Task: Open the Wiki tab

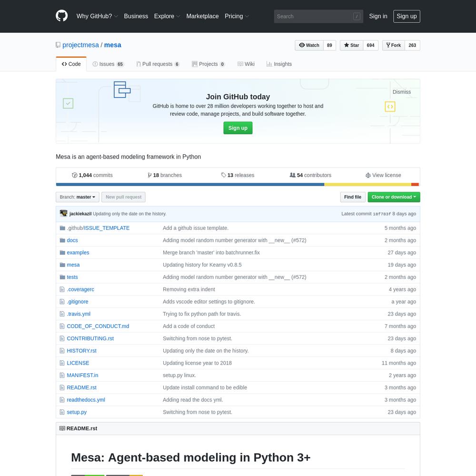Action: coord(246,64)
